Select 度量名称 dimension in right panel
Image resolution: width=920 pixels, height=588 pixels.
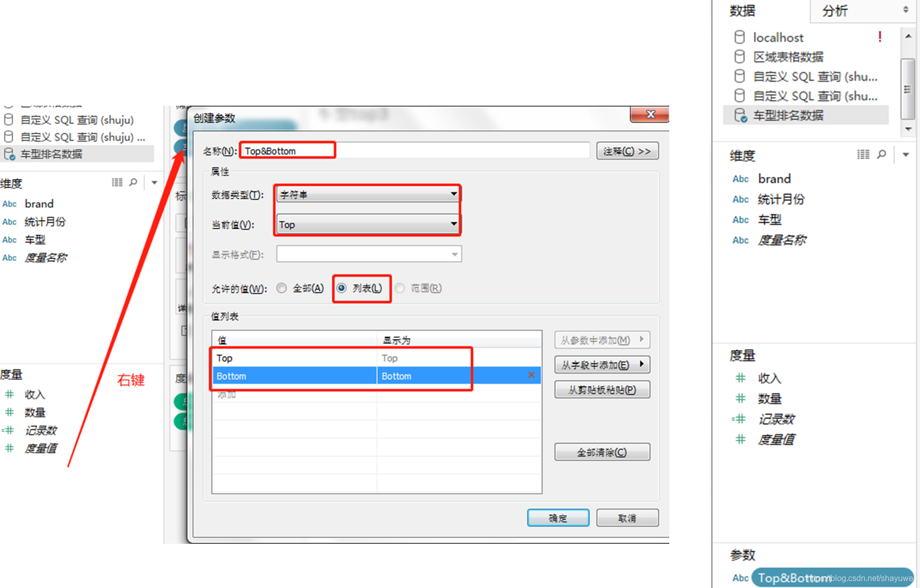[x=782, y=240]
